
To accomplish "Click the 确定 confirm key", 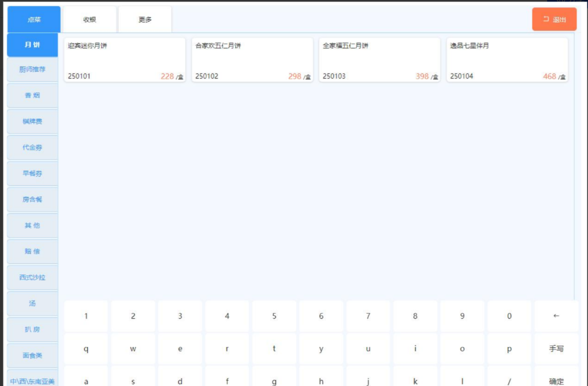I will pos(556,379).
